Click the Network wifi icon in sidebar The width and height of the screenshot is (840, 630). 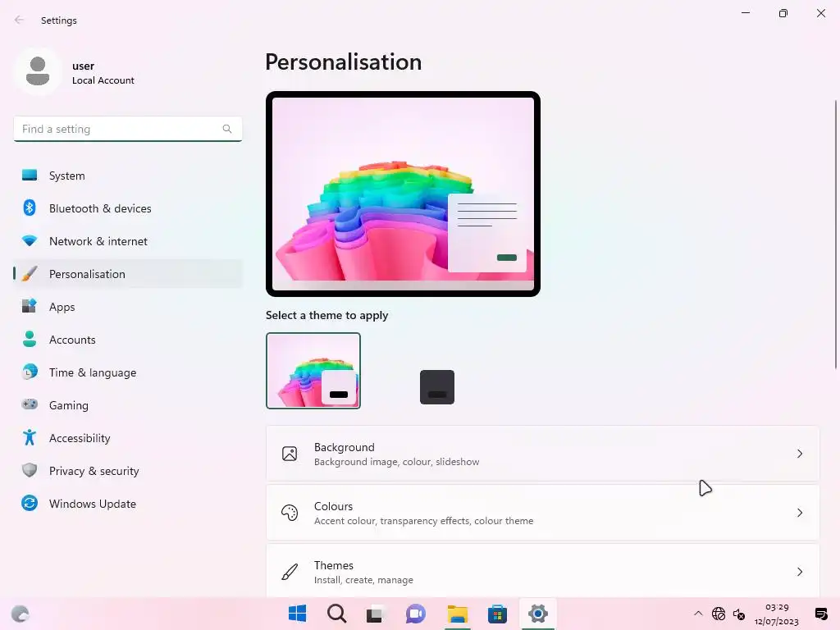[30, 240]
